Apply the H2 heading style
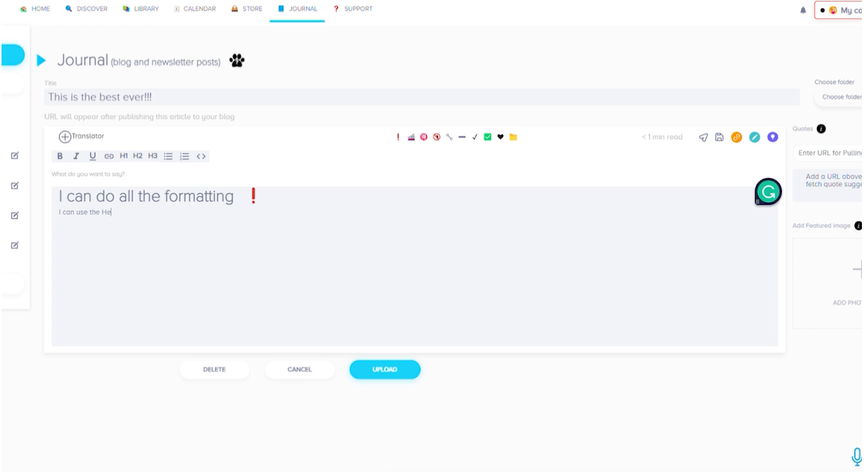This screenshot has height=472, width=868. click(x=137, y=156)
